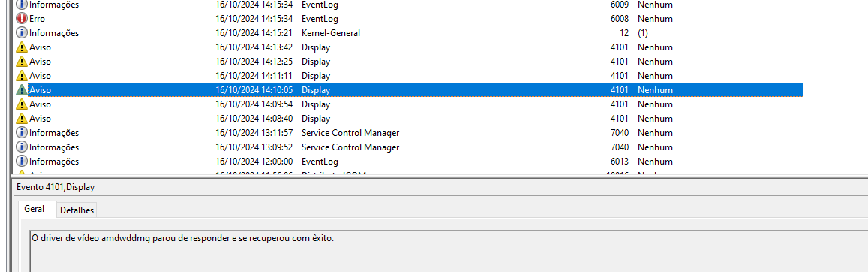Select the Display warning logged at 14:08:40

point(410,119)
